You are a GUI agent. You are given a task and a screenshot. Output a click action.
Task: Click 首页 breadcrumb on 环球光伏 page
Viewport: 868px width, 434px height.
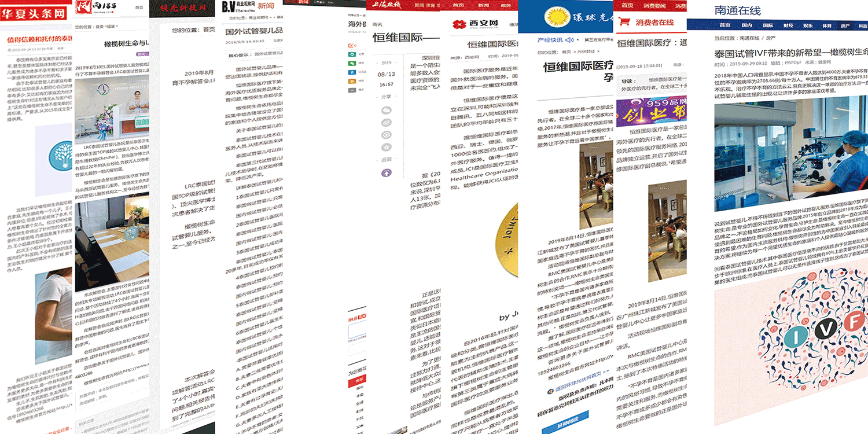566,52
